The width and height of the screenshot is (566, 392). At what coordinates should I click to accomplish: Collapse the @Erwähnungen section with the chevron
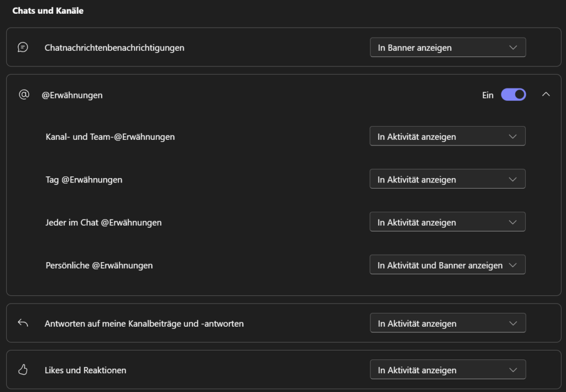[x=546, y=94]
